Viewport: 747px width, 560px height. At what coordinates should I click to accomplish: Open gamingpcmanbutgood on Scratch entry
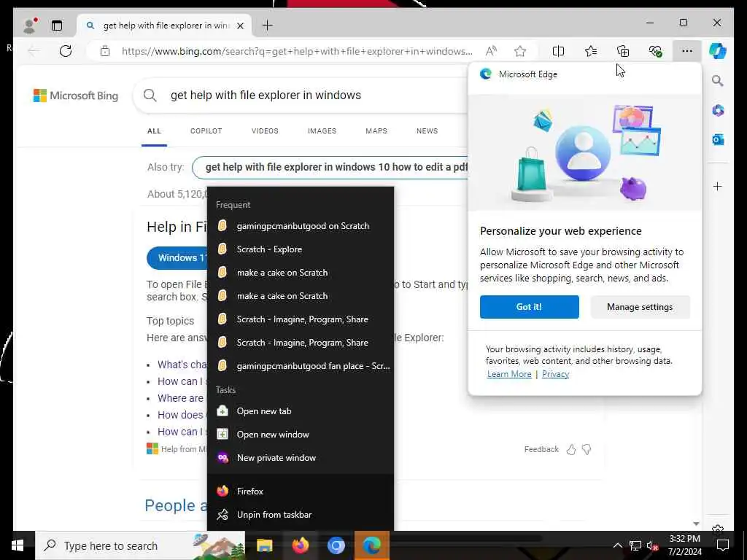point(301,226)
